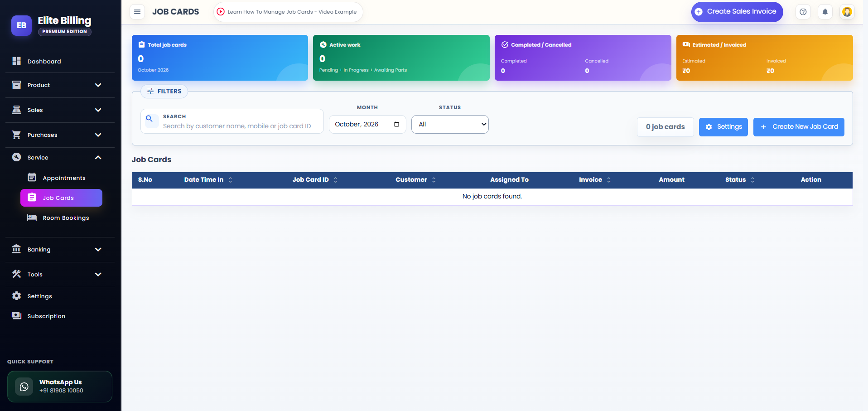
Task: Click the Room Bookings bed icon
Action: (32, 218)
